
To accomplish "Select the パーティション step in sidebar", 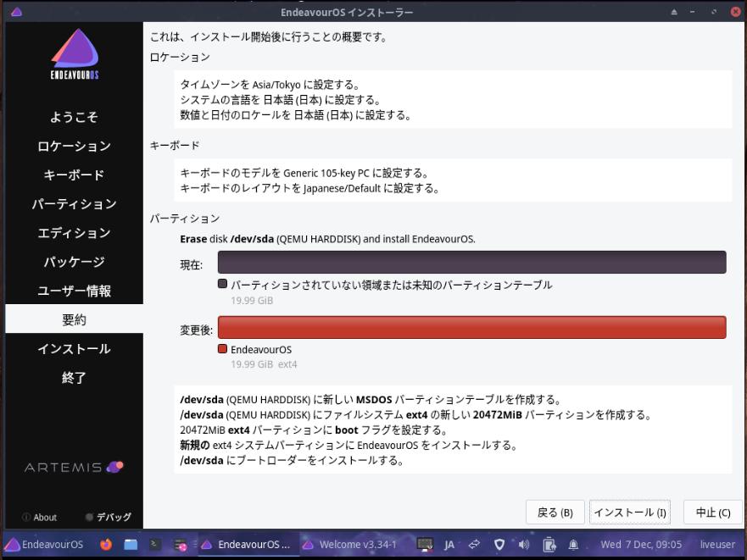I will [74, 204].
